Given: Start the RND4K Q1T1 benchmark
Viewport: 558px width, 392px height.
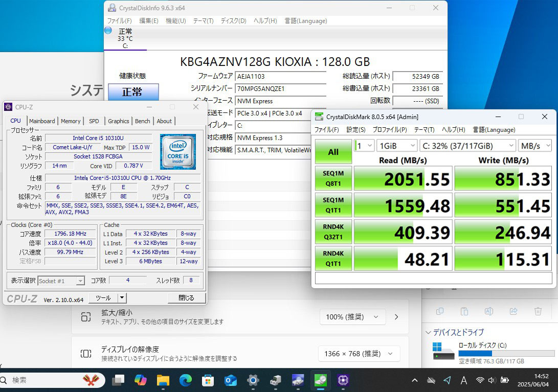Looking at the screenshot, I should [333, 258].
